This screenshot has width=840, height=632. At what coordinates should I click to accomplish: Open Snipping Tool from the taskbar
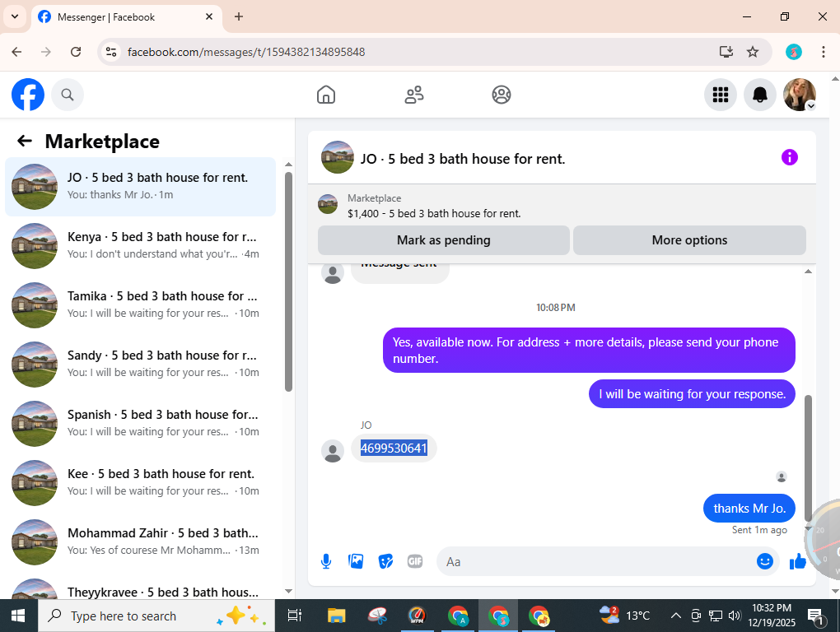pyautogui.click(x=378, y=616)
